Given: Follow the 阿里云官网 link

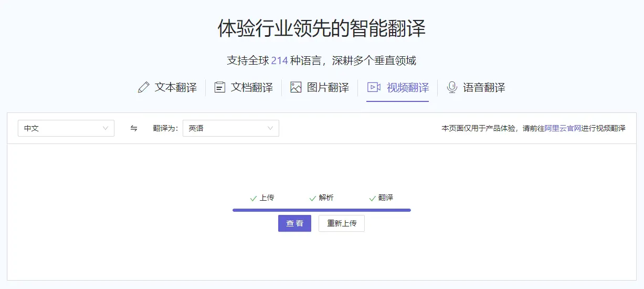Looking at the screenshot, I should tap(563, 128).
